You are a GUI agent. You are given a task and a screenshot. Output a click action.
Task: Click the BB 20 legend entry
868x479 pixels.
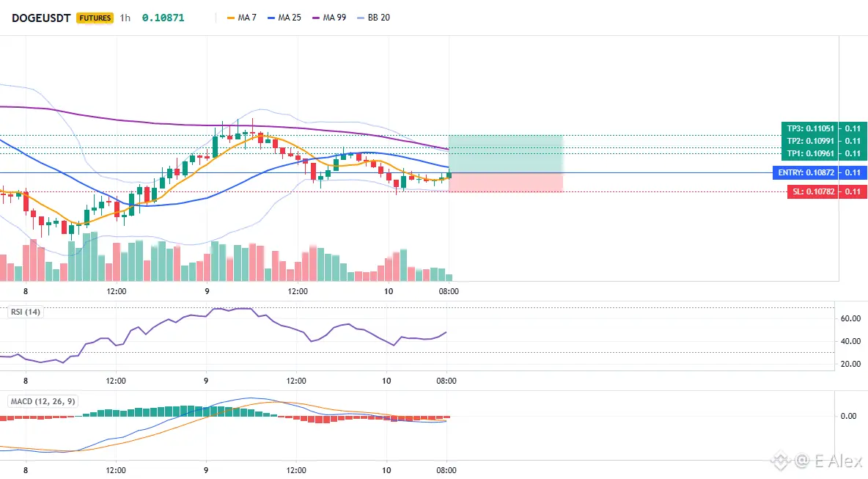pyautogui.click(x=373, y=18)
